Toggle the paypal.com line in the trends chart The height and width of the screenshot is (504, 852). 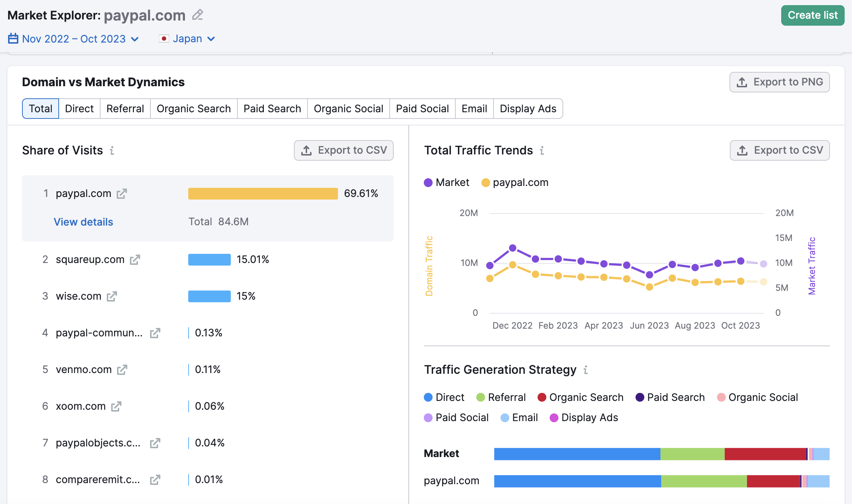pos(515,182)
